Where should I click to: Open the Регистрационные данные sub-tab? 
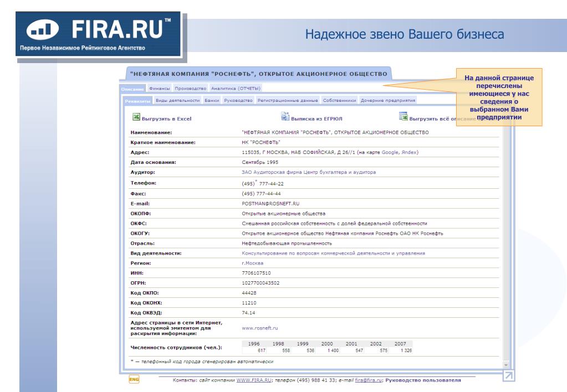tap(288, 100)
